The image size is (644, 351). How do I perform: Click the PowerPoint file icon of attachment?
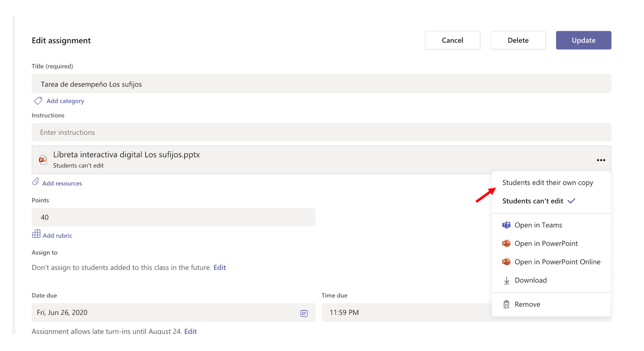click(43, 160)
